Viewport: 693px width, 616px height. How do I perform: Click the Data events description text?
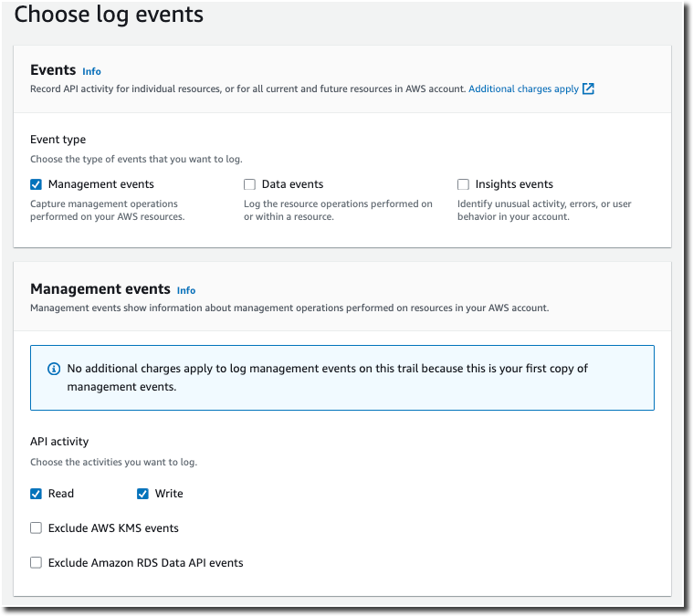click(x=338, y=210)
